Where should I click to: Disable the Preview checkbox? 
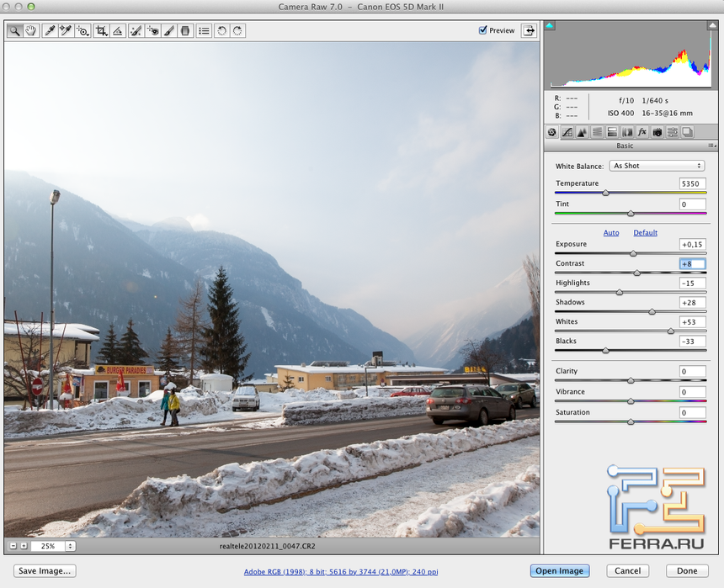tap(483, 30)
